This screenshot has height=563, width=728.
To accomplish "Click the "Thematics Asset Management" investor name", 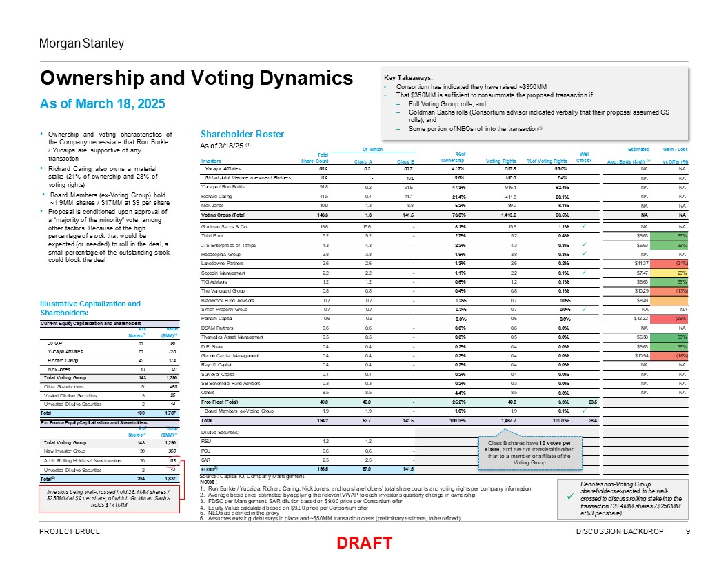I will click(231, 337).
